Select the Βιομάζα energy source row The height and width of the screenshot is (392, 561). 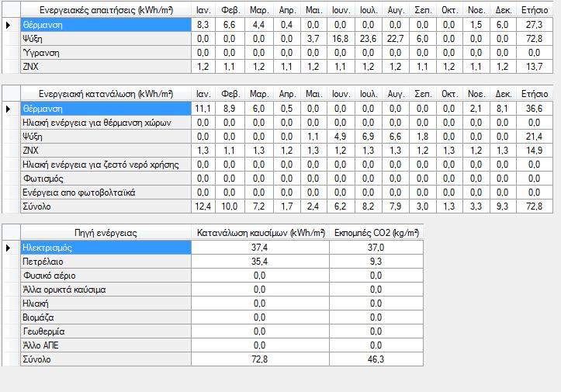(222, 317)
